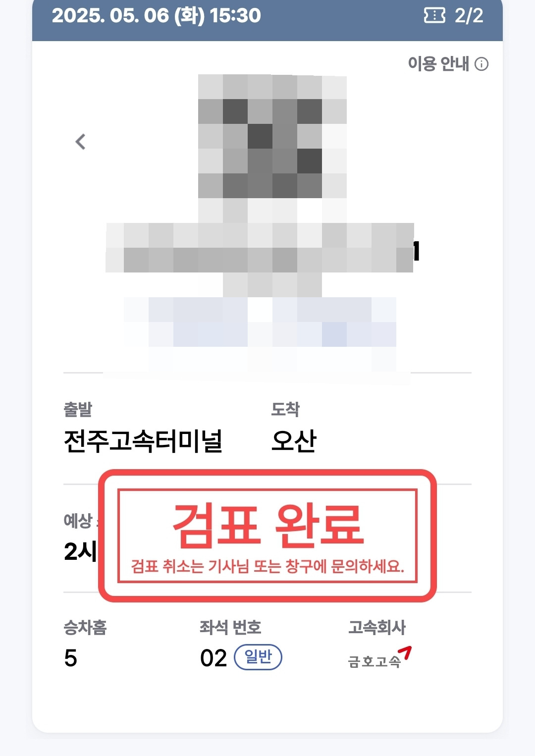Go to previous ticket with left chevron
535x756 pixels.
80,142
